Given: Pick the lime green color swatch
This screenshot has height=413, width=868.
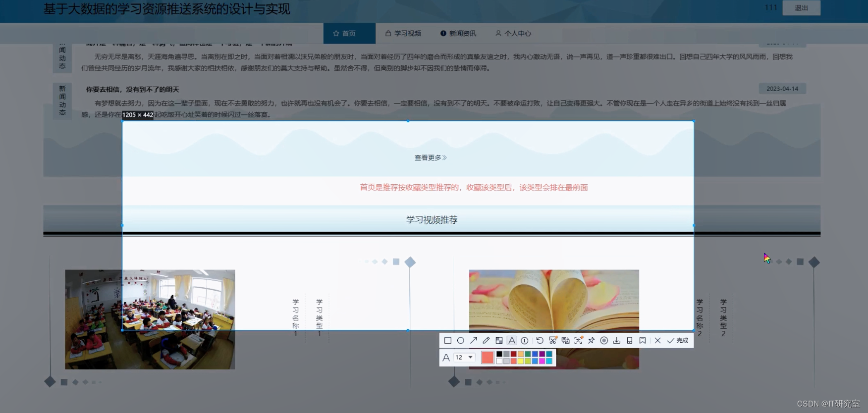Looking at the screenshot, I should pyautogui.click(x=528, y=361).
